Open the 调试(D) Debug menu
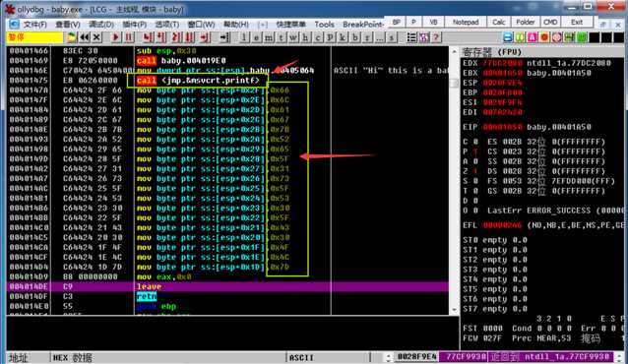This screenshot has width=628, height=364. (101, 25)
